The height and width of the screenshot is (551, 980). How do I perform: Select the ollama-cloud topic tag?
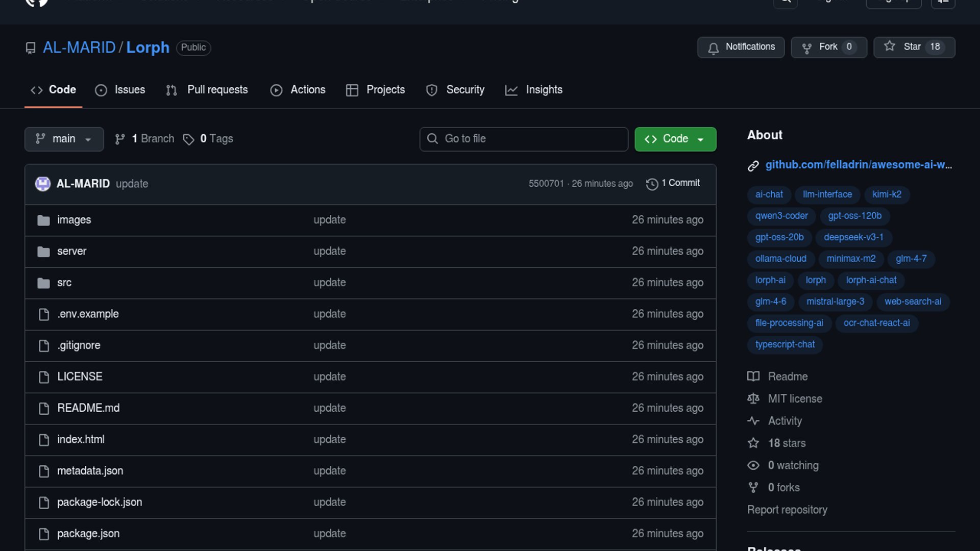click(x=781, y=259)
